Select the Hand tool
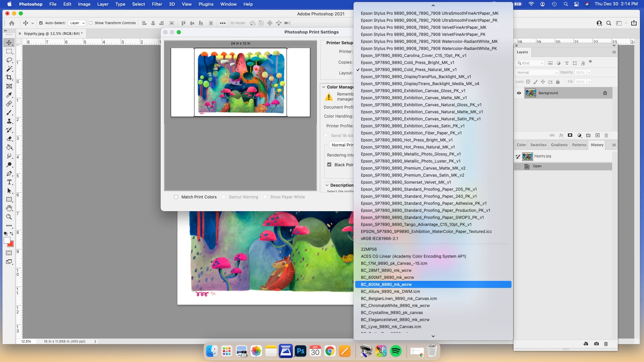Image resolution: width=644 pixels, height=362 pixels. (x=9, y=208)
